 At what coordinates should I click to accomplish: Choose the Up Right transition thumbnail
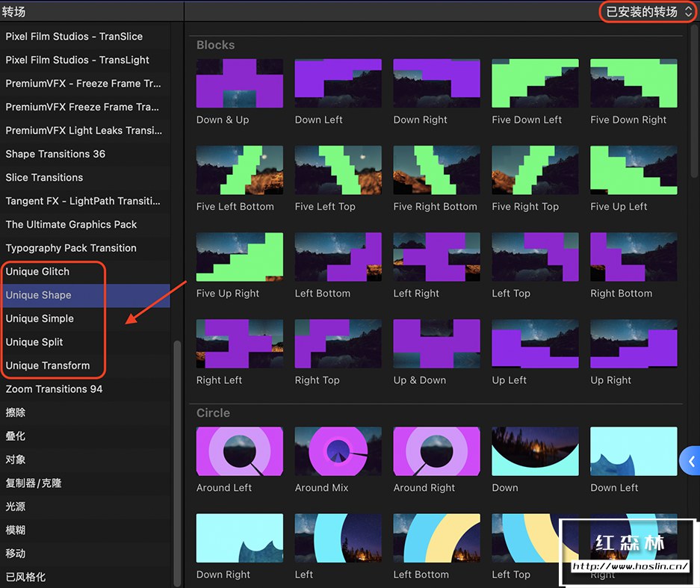pos(634,344)
